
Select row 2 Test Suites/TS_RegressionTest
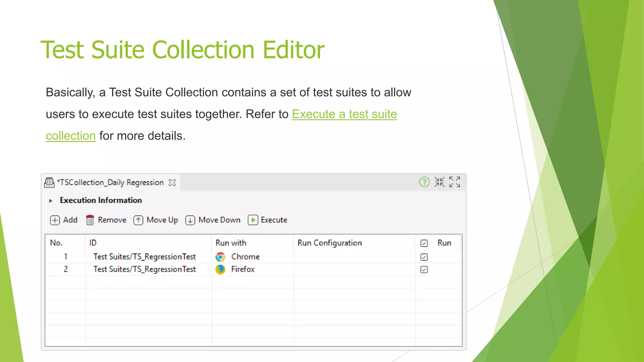click(x=145, y=269)
